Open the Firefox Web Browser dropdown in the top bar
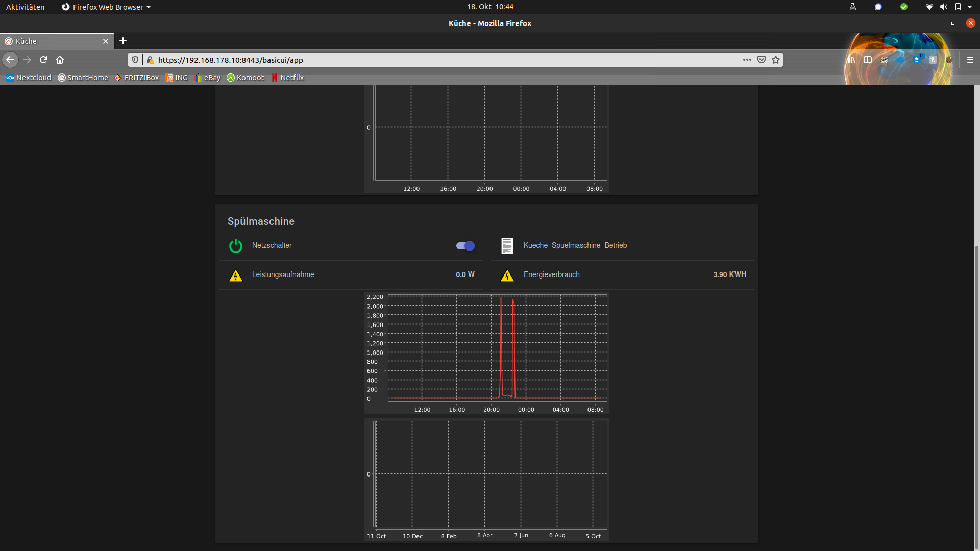Screen dimensions: 980x551 (x=106, y=7)
